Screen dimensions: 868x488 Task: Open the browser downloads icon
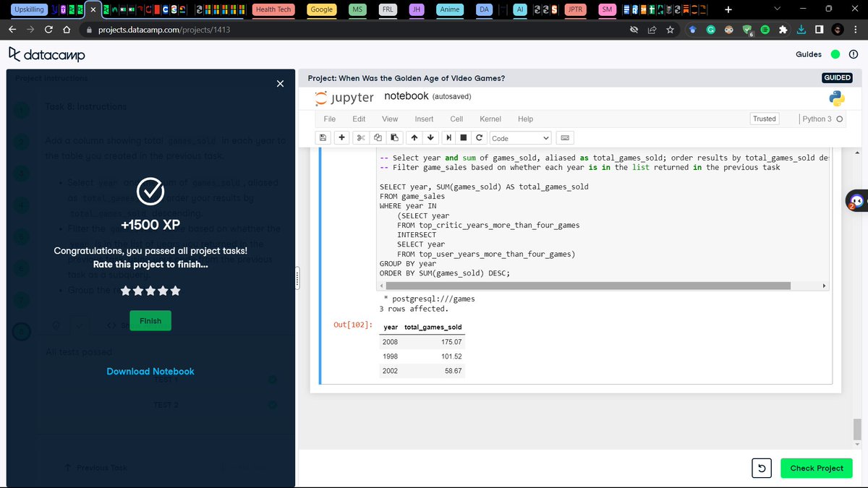pyautogui.click(x=801, y=30)
